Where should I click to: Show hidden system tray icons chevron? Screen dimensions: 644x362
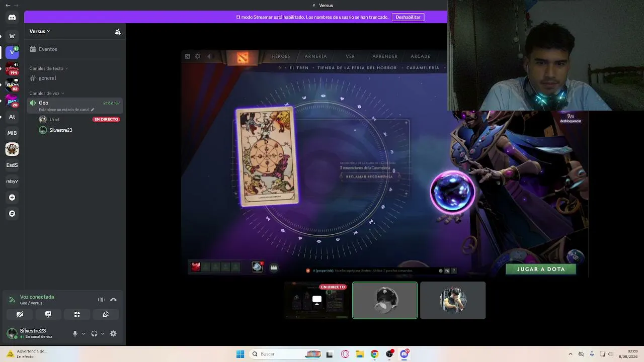pos(570,354)
